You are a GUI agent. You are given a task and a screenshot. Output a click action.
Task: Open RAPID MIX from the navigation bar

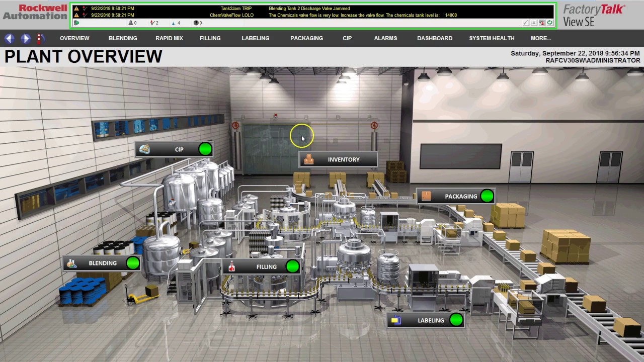[169, 38]
